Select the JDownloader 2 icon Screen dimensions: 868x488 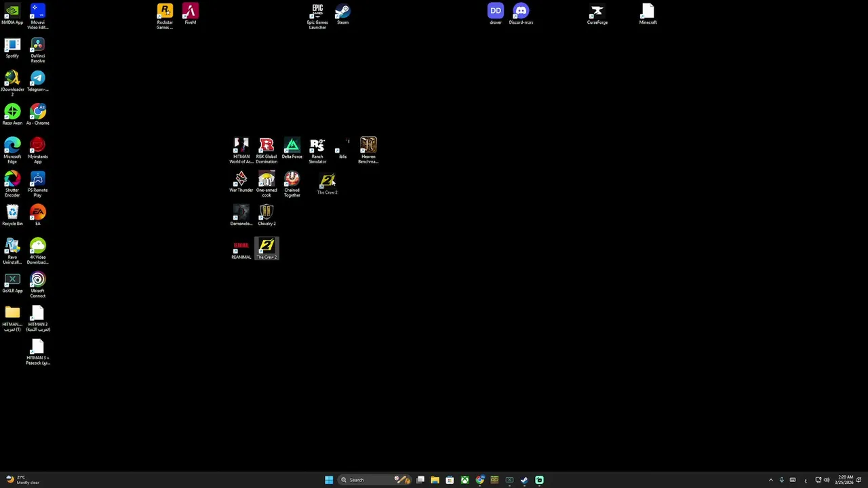12,83
